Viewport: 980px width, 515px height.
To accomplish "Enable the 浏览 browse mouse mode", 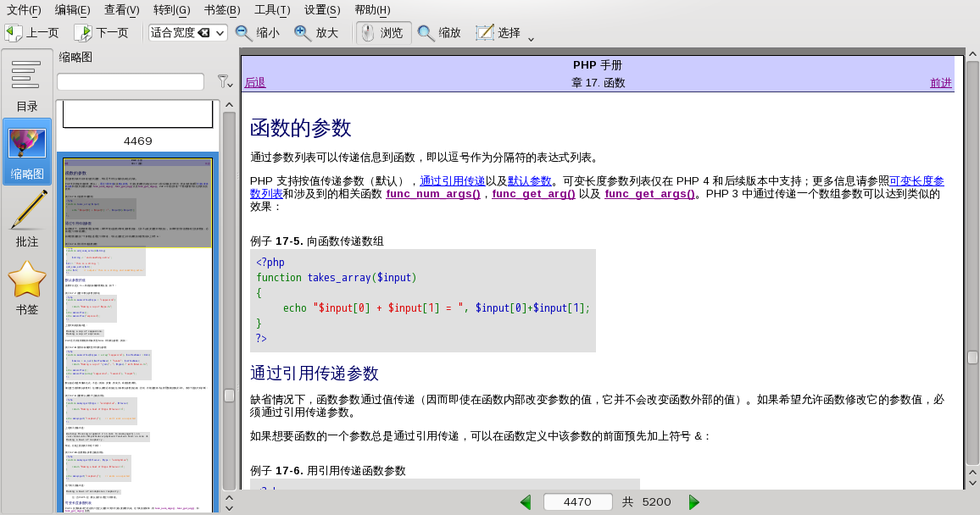I will [384, 32].
